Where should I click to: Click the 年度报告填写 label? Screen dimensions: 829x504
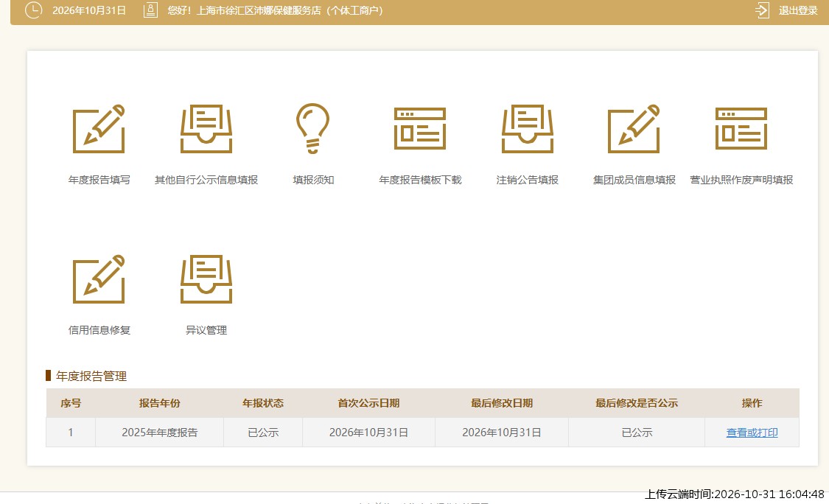point(99,180)
